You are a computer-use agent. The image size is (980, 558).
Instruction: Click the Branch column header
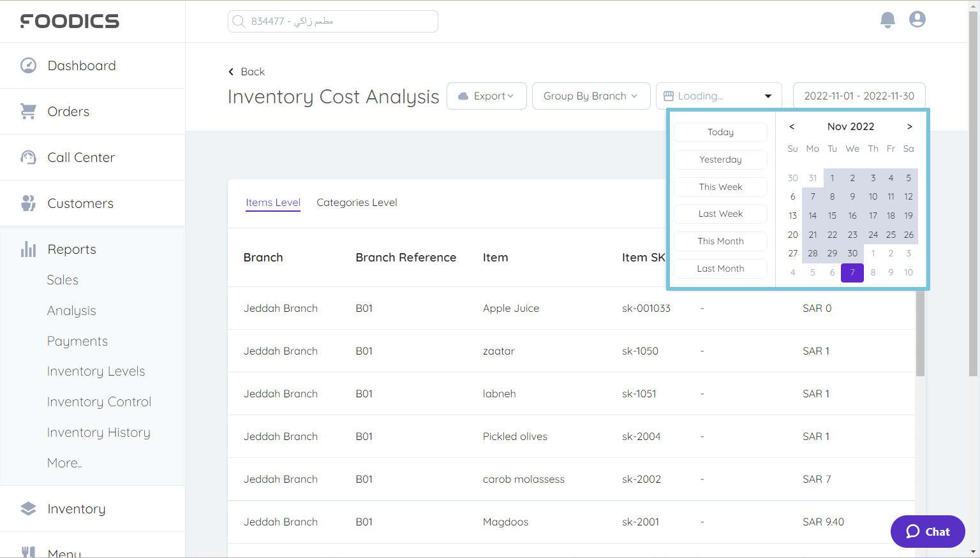pyautogui.click(x=263, y=258)
